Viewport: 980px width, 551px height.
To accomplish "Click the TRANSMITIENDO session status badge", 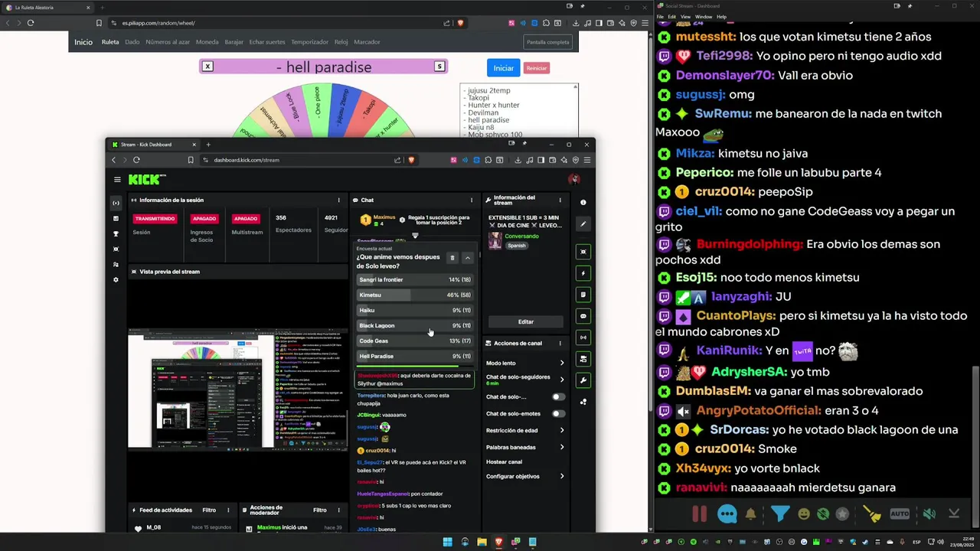I will point(155,218).
